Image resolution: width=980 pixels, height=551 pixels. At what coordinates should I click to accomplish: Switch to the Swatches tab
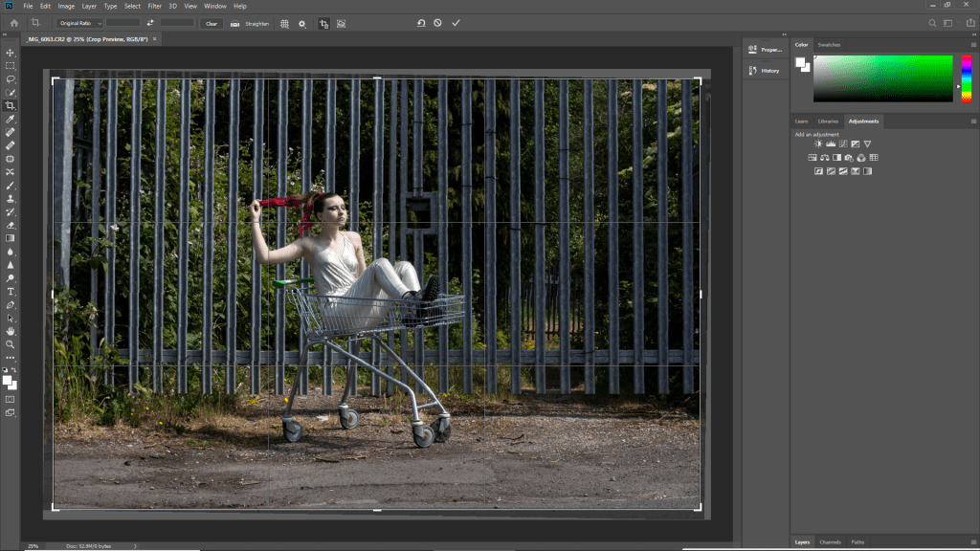[x=829, y=44]
